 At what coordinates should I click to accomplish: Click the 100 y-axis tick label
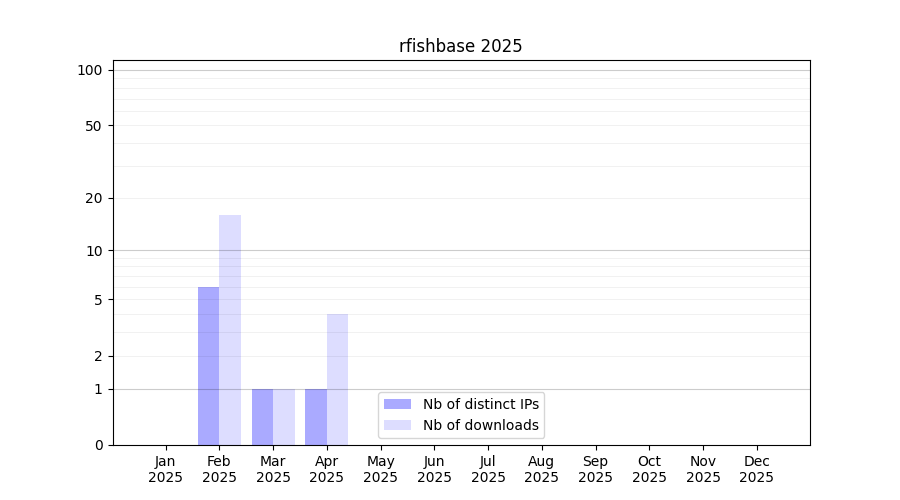pyautogui.click(x=90, y=70)
